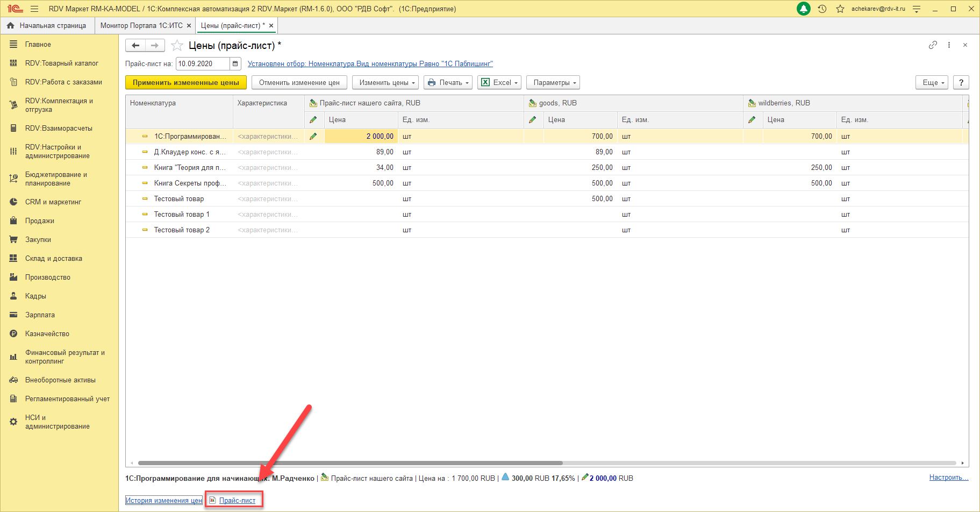Click the back navigation arrow
Screen dimensions: 980x512
pos(135,46)
